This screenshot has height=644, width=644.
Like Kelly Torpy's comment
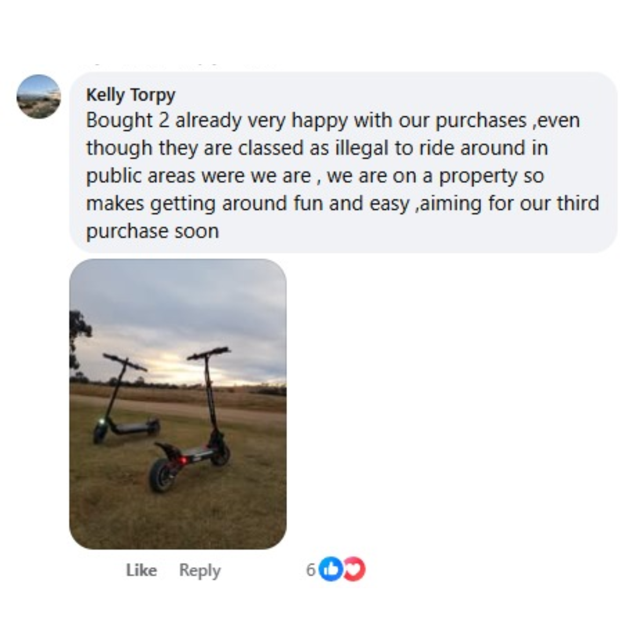[141, 570]
